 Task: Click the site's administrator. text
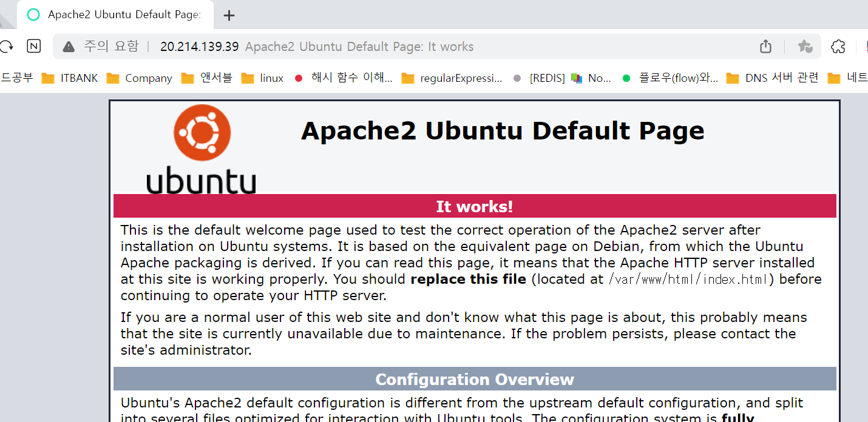pos(186,350)
